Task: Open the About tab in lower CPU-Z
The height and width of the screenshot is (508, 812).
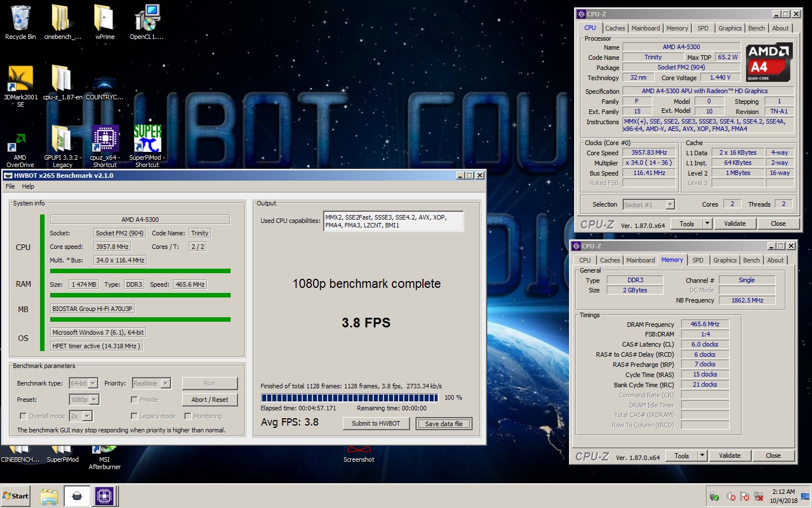Action: [x=775, y=260]
